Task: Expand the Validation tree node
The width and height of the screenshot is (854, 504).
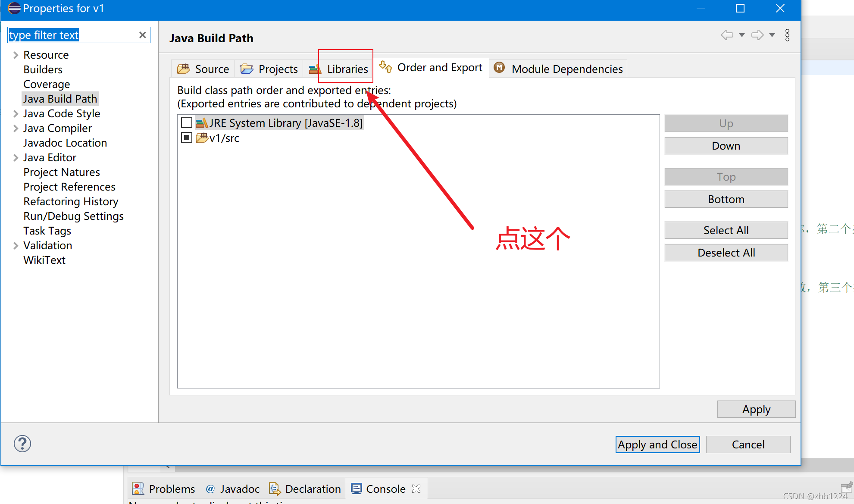Action: (x=16, y=245)
